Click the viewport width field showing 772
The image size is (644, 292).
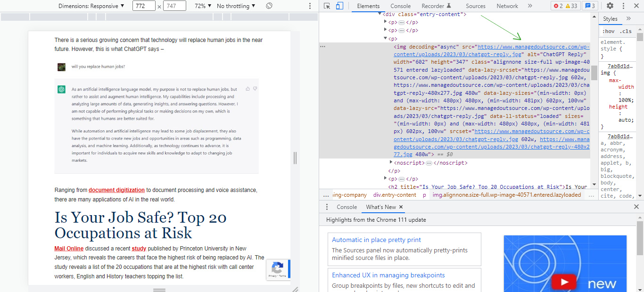144,6
